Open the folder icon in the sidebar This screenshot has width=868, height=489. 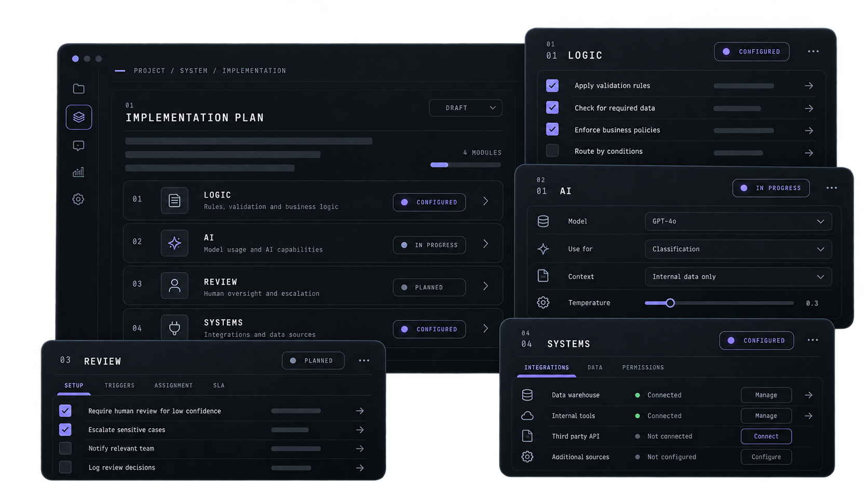click(78, 89)
